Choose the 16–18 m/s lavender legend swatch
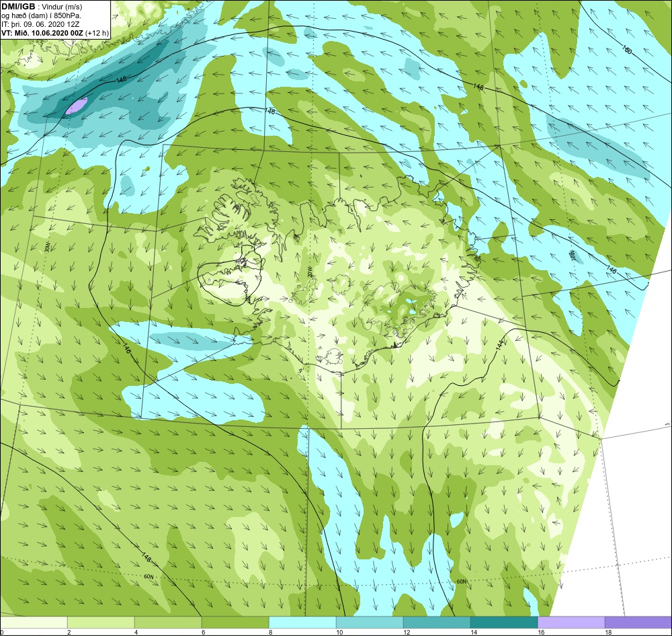Image resolution: width=672 pixels, height=636 pixels. [x=571, y=623]
